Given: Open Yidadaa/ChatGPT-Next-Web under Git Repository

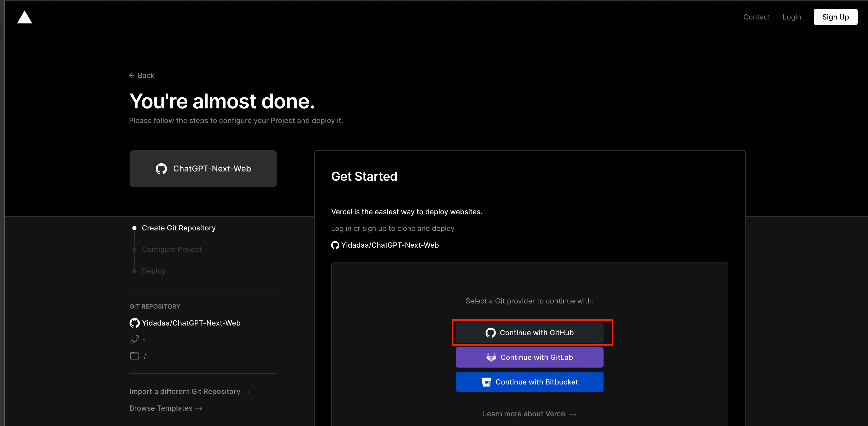Looking at the screenshot, I should pyautogui.click(x=191, y=323).
